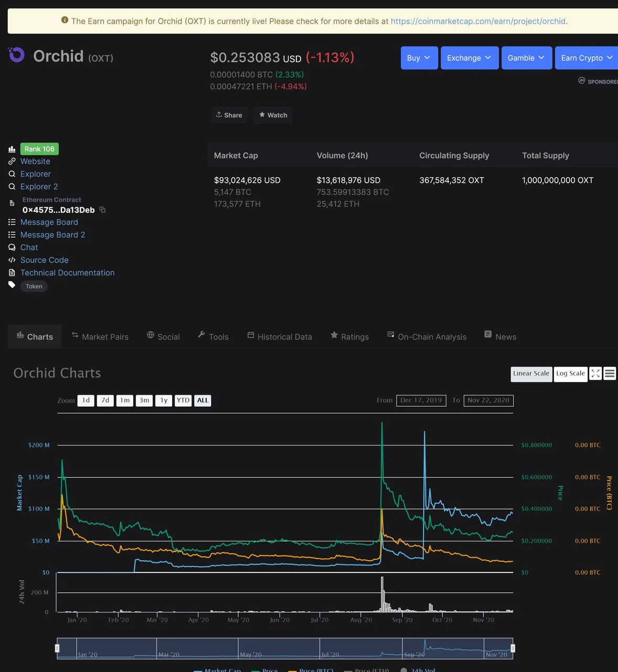
Task: Open the Message Board 2 link
Action: pos(52,235)
